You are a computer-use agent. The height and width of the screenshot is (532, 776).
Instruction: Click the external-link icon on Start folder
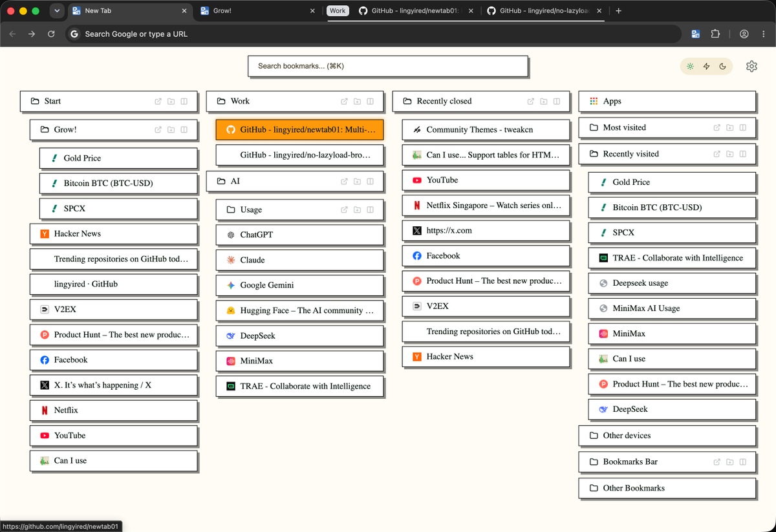click(x=158, y=101)
